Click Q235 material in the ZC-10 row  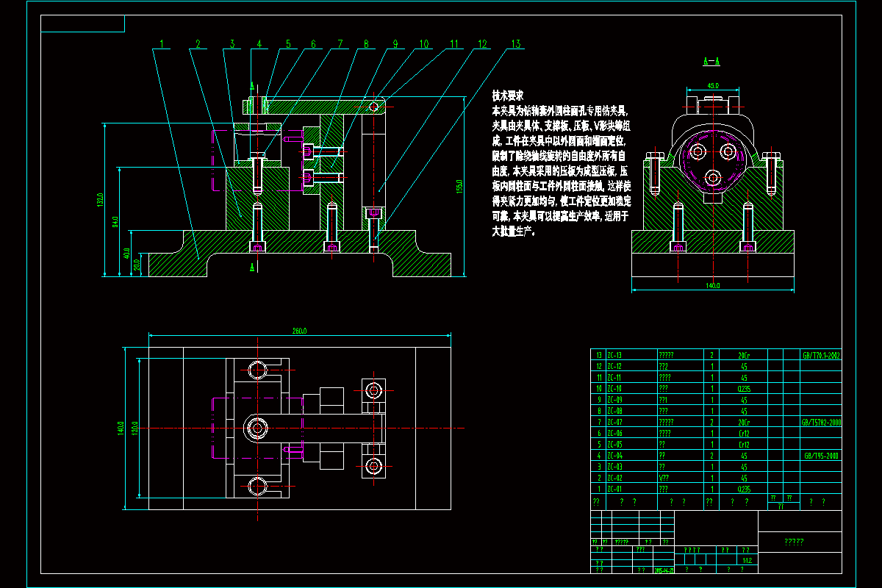(745, 388)
